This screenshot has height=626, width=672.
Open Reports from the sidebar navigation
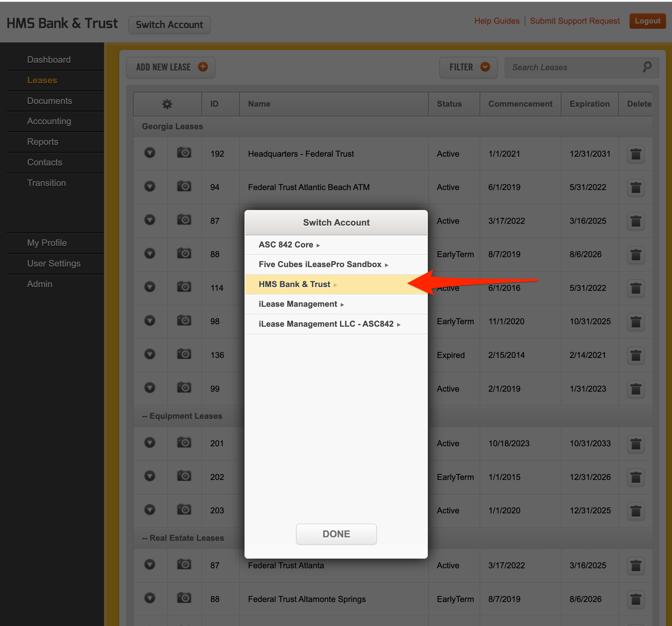click(42, 142)
